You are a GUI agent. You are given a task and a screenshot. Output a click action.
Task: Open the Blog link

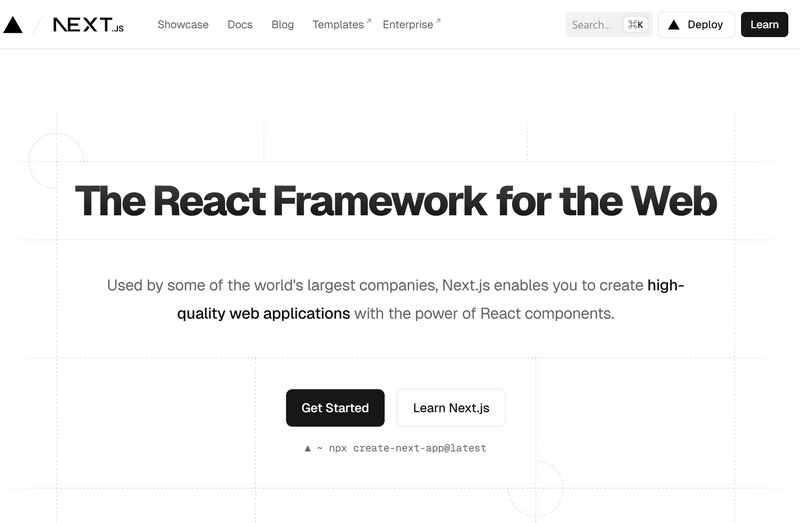tap(283, 24)
